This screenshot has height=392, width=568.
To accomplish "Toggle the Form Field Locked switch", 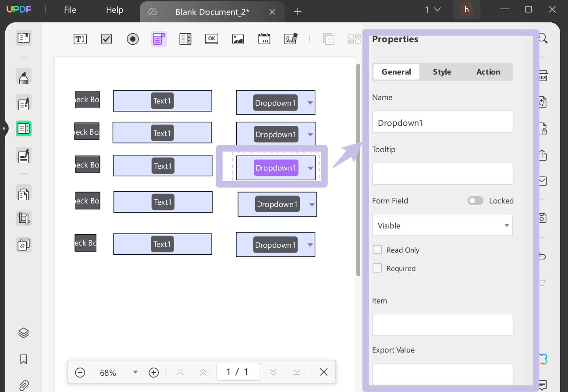I will (476, 200).
